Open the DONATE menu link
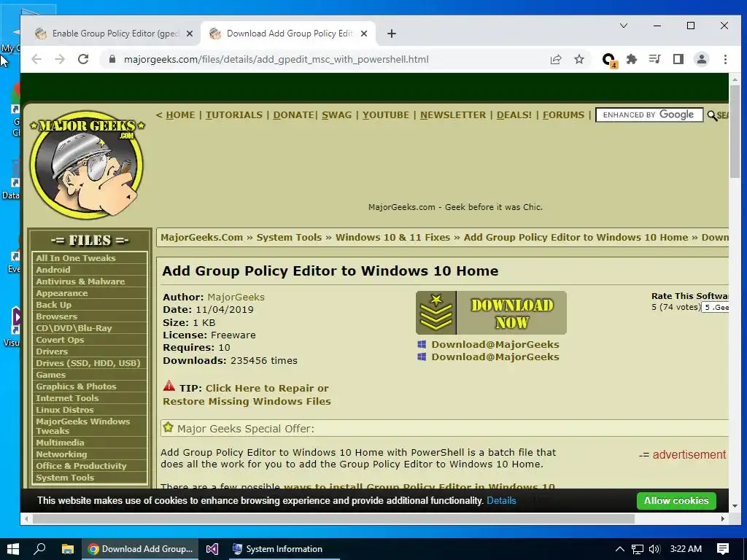 coord(293,115)
